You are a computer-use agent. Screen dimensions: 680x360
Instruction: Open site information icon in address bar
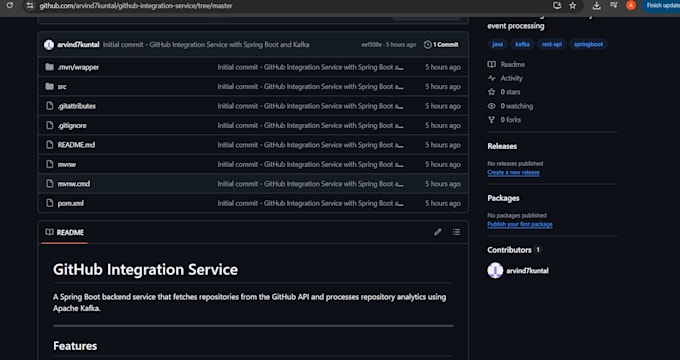pyautogui.click(x=29, y=6)
